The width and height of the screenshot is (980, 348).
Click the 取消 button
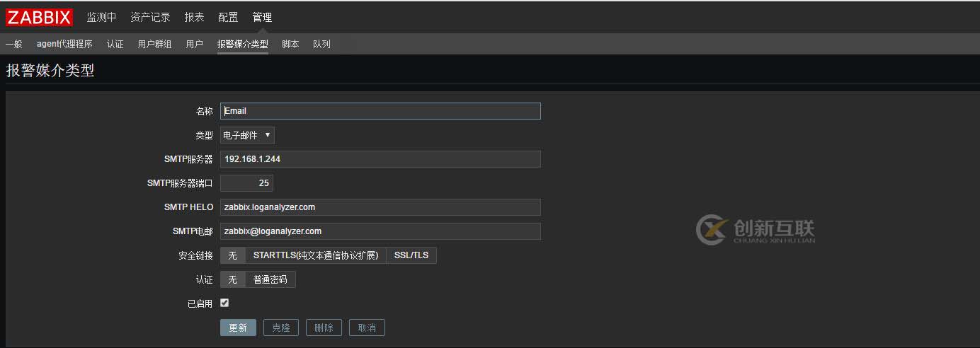[x=367, y=327]
